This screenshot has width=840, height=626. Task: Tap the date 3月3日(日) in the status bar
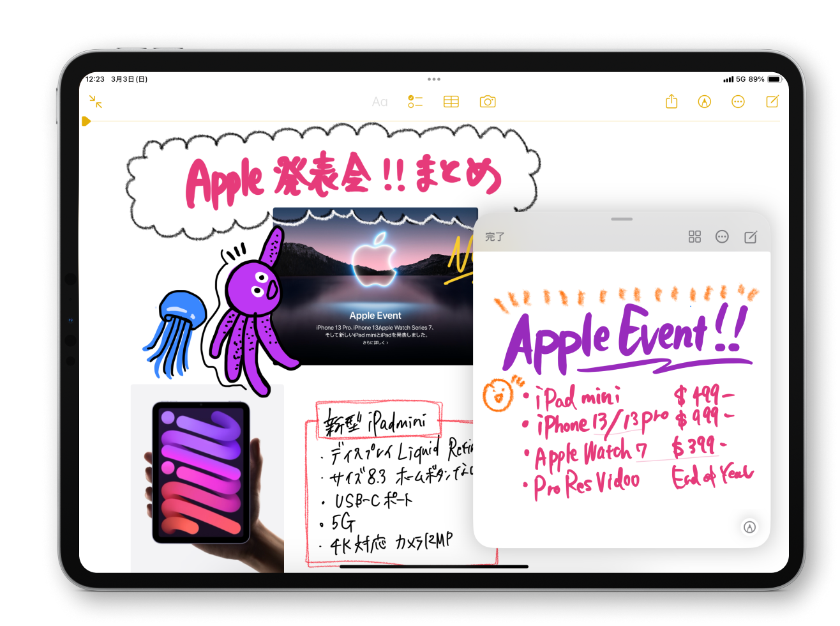click(x=130, y=79)
